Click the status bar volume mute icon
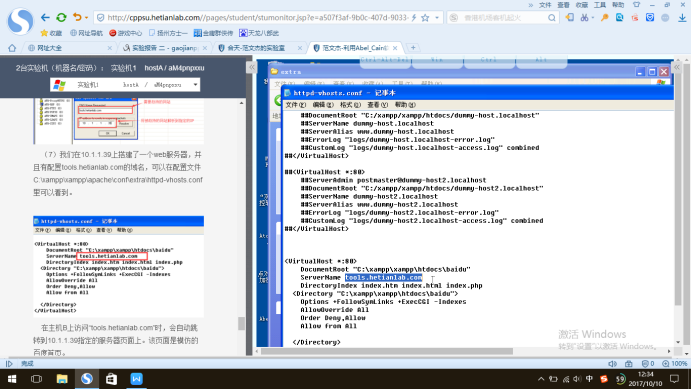Screen dimensions: 692x389 pyautogui.click(x=612, y=364)
